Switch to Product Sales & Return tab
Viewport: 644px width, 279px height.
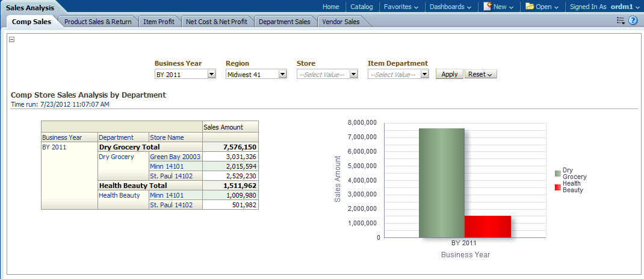point(98,22)
